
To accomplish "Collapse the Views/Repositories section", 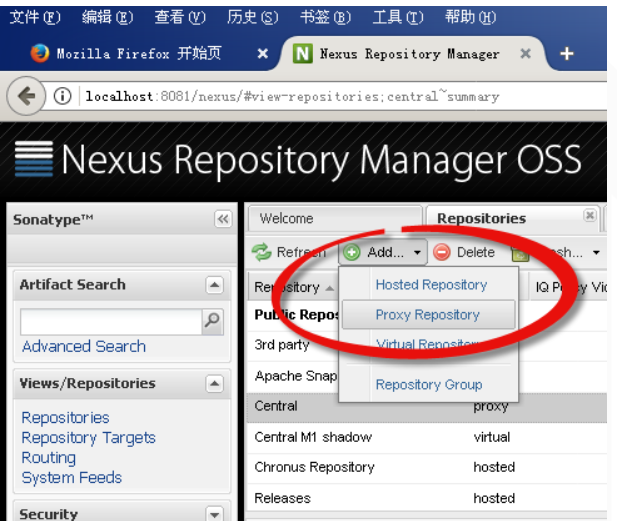I will coord(214,384).
